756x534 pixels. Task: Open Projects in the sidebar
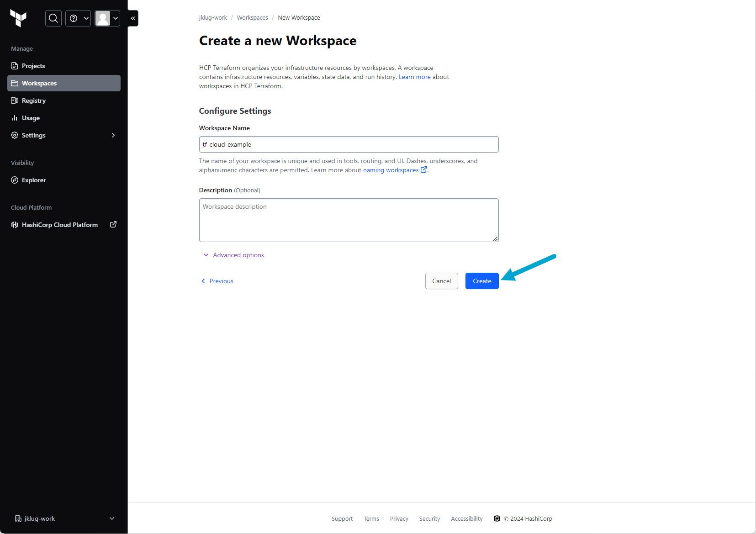33,66
